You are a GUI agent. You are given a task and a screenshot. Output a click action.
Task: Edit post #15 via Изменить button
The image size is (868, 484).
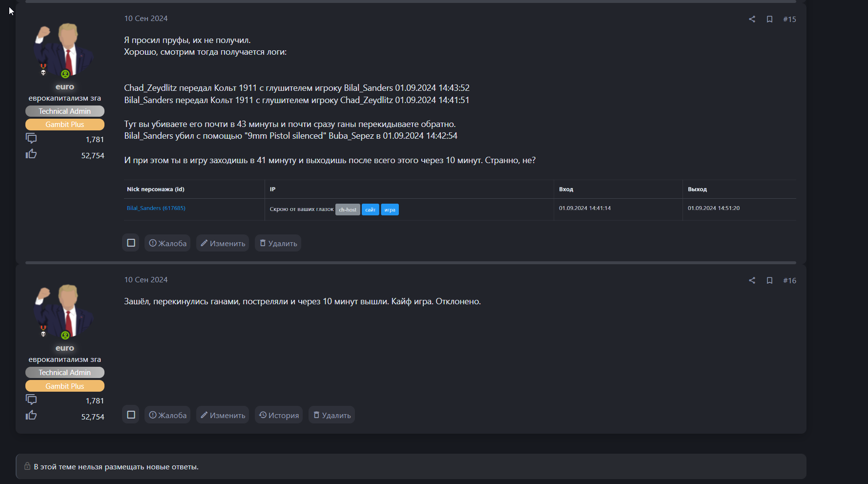223,243
